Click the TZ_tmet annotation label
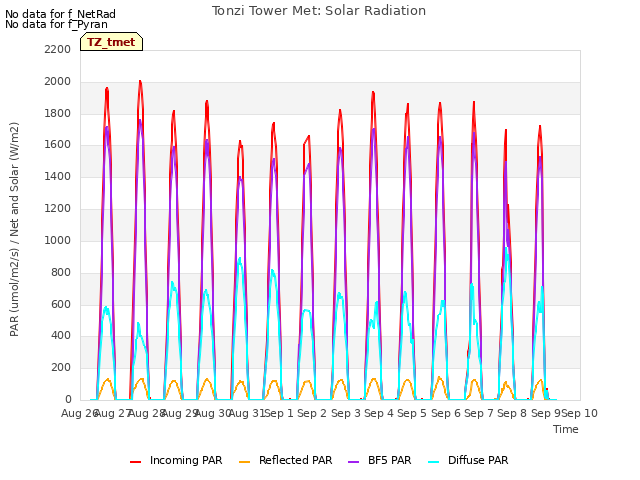The height and width of the screenshot is (480, 640). point(111,42)
